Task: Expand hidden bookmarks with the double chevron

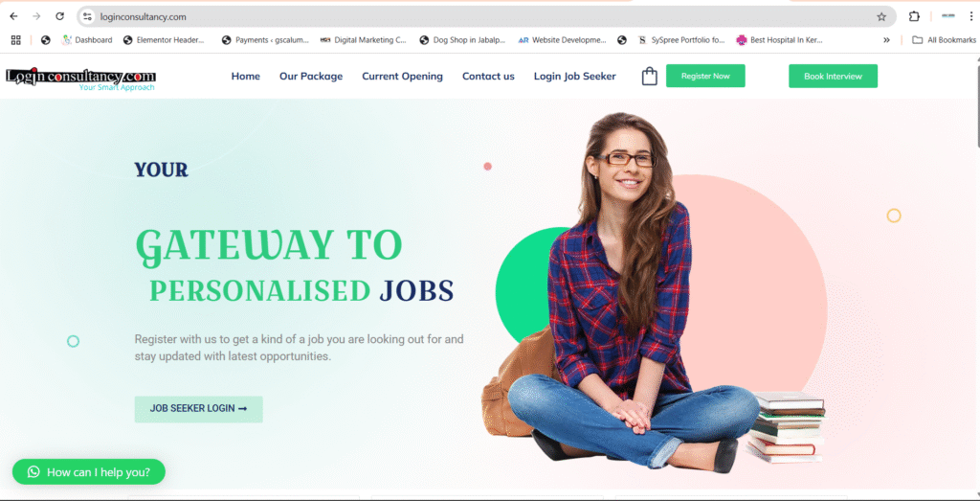Action: [x=886, y=40]
